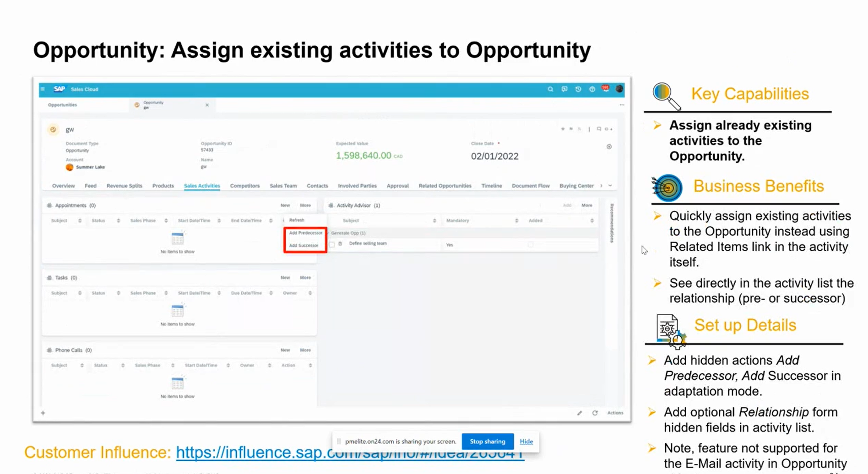This screenshot has height=474, width=868.
Task: Open the tab bar ellipsis overflow
Action: click(x=622, y=105)
